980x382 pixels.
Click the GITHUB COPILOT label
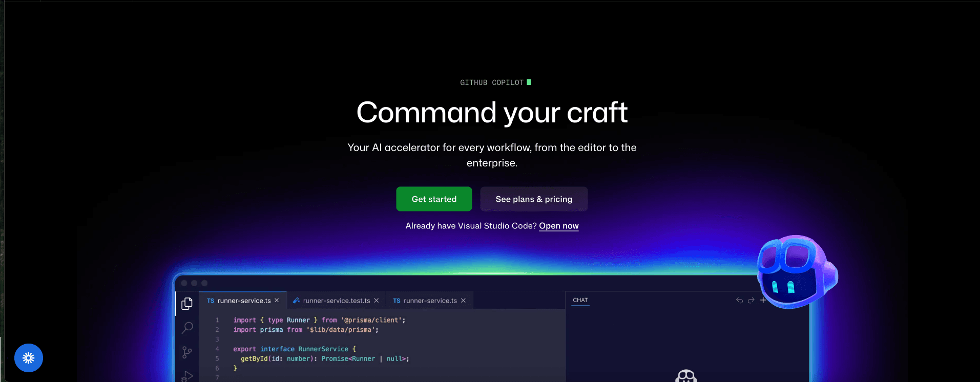click(492, 82)
